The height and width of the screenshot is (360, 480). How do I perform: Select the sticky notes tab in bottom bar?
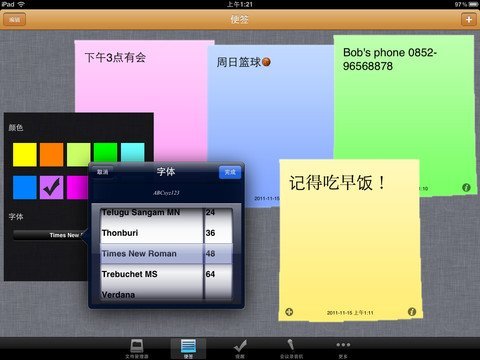coord(188,349)
